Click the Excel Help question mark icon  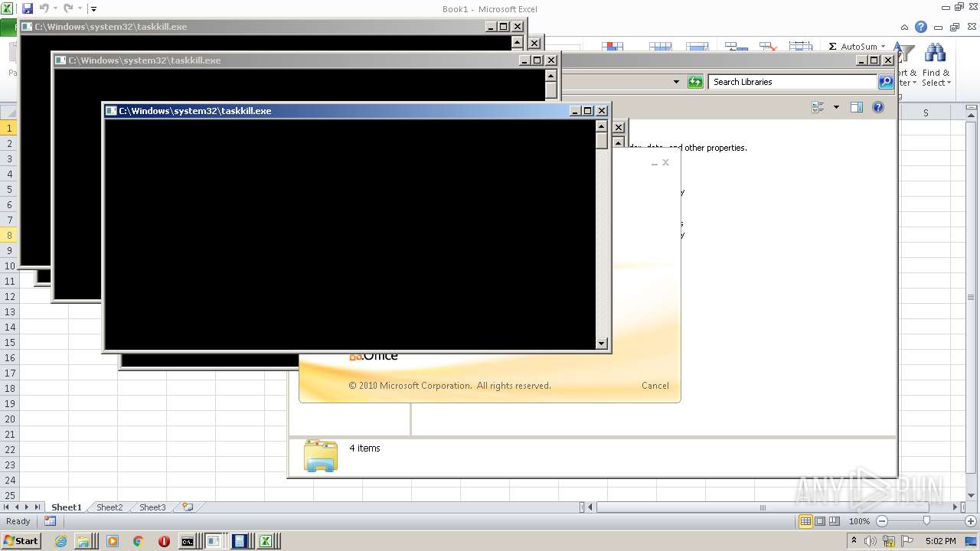(921, 27)
